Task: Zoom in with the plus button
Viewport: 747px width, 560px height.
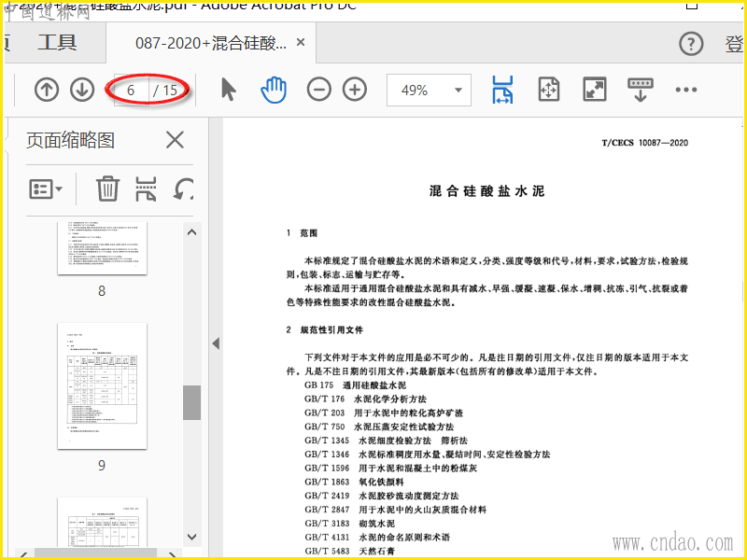Action: coord(355,90)
